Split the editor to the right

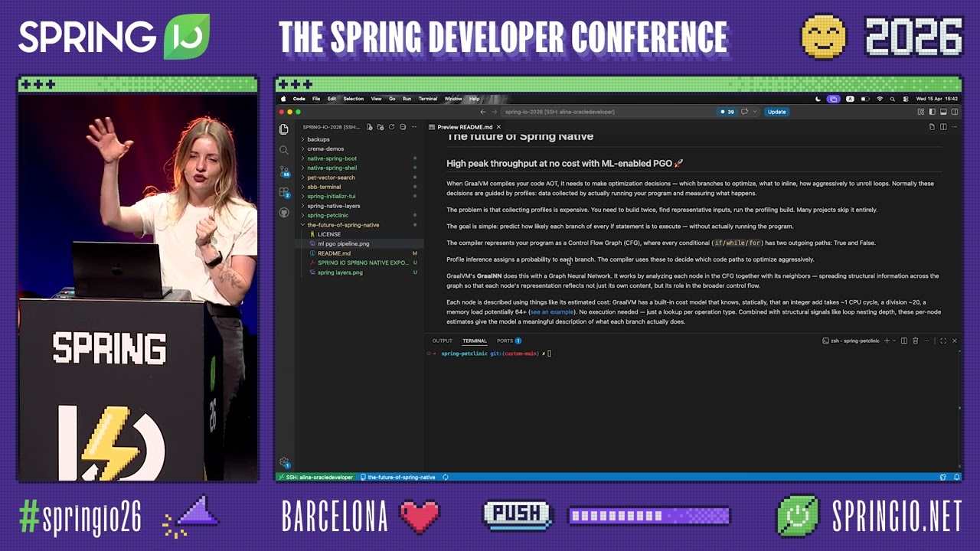[x=943, y=127]
